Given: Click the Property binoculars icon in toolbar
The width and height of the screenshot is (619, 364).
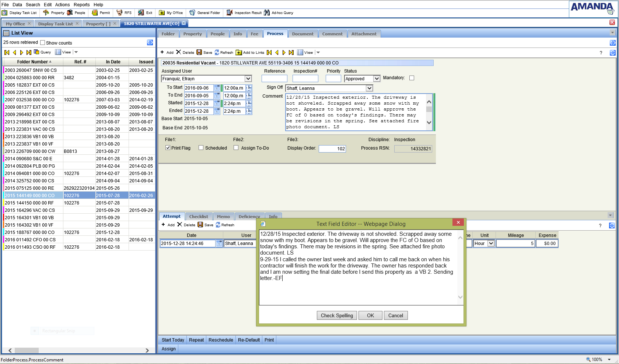Looking at the screenshot, I should click(46, 13).
